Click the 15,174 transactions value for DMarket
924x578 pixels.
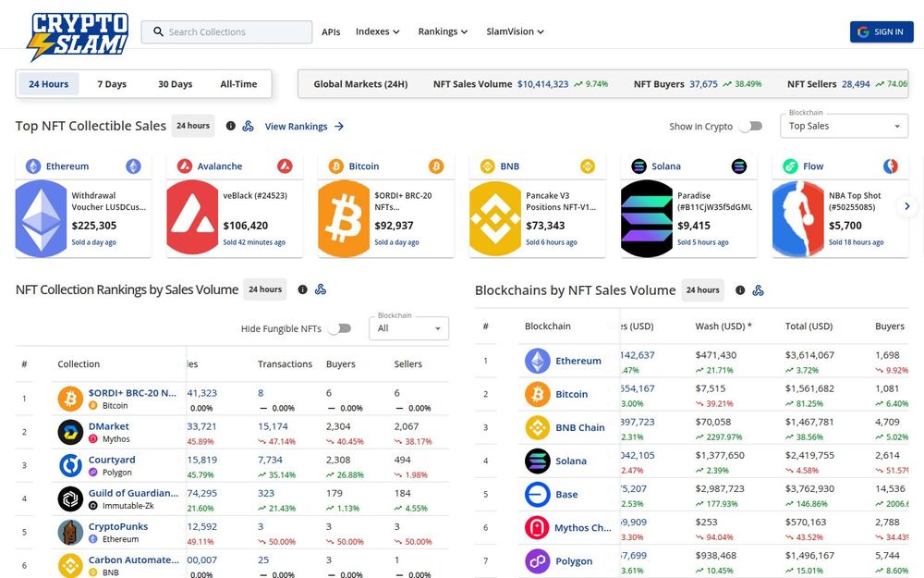click(273, 426)
